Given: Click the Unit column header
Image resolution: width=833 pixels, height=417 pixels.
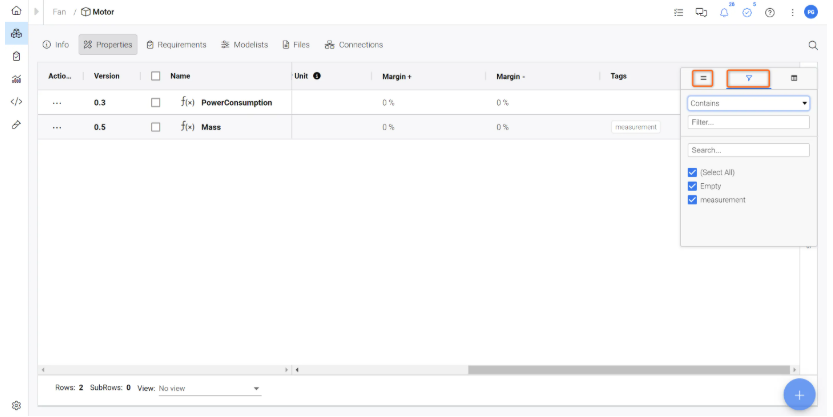Looking at the screenshot, I should (301, 76).
